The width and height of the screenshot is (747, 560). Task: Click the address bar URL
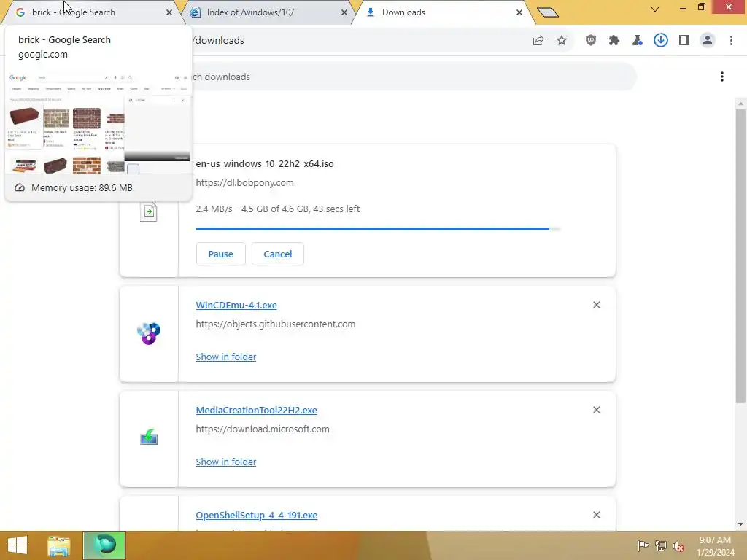[x=219, y=41]
